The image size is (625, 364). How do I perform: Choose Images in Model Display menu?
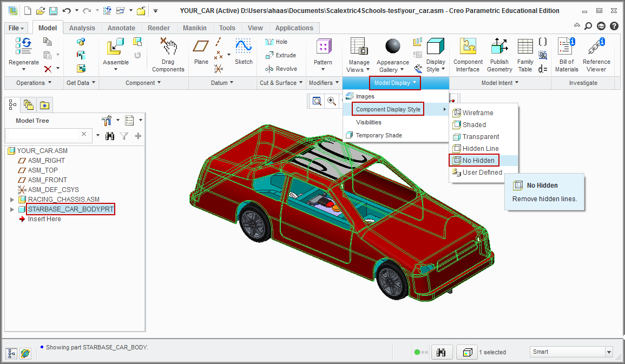pyautogui.click(x=396, y=96)
